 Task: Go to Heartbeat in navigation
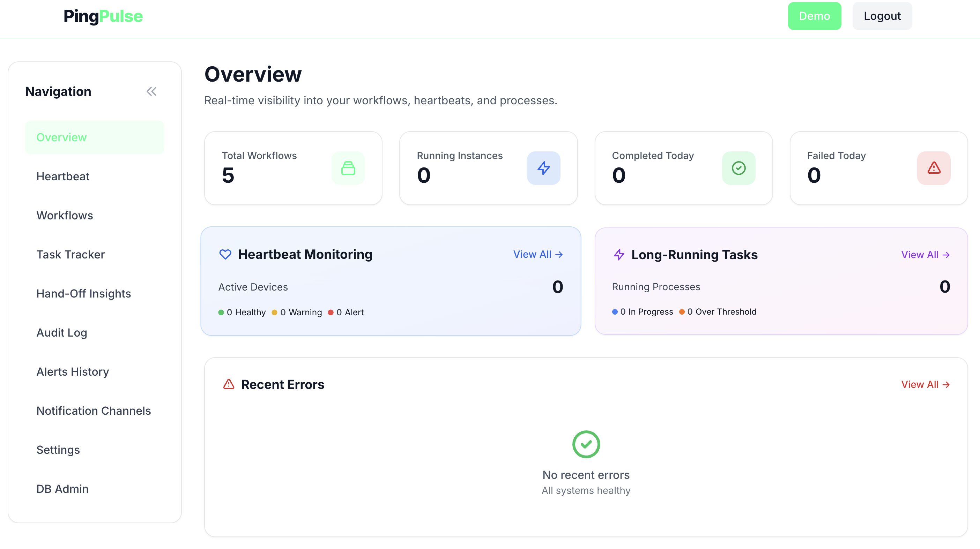coord(63,176)
